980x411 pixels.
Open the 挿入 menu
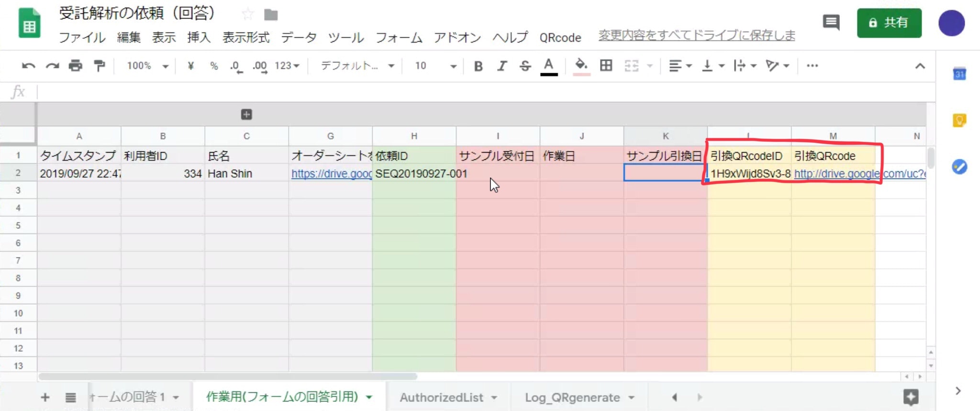click(199, 37)
